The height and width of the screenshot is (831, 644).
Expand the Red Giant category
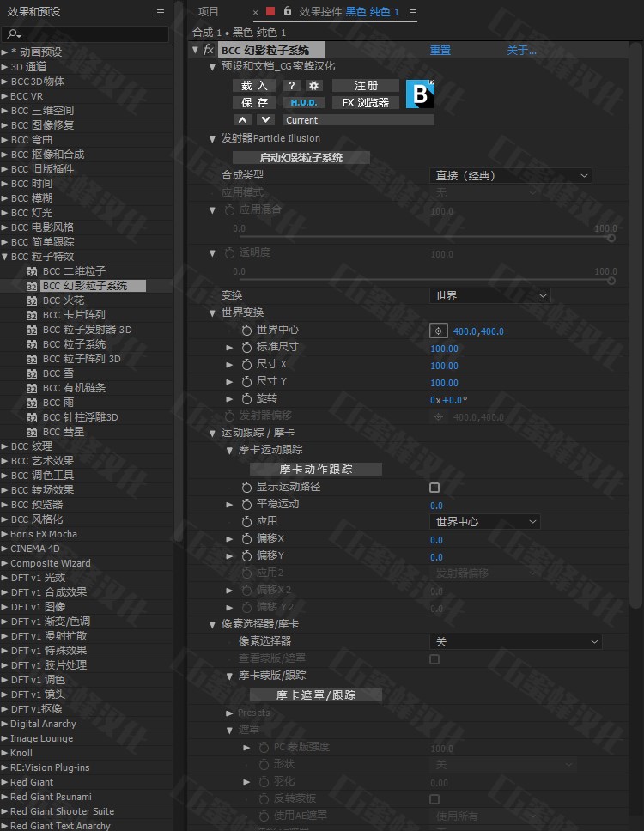pos(4,782)
